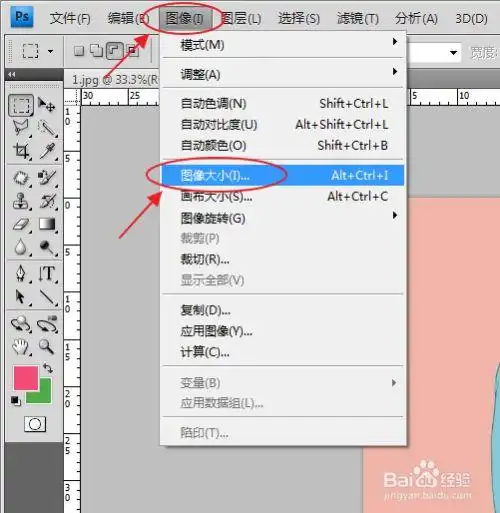
Task: Select the Dodge tool
Action: click(47, 247)
